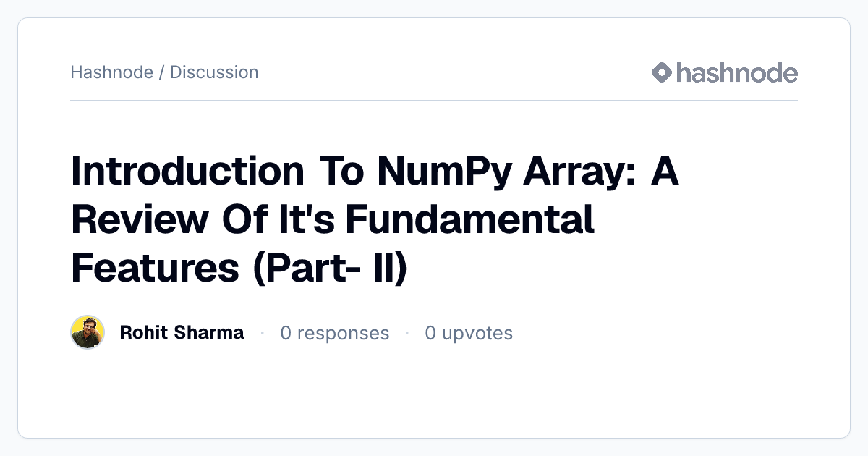This screenshot has height=456, width=868.
Task: View the 0 responses count
Action: (x=335, y=333)
